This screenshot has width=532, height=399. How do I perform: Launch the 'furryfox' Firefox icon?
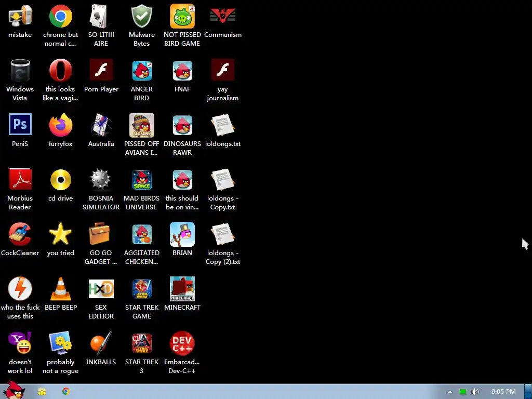click(x=60, y=125)
